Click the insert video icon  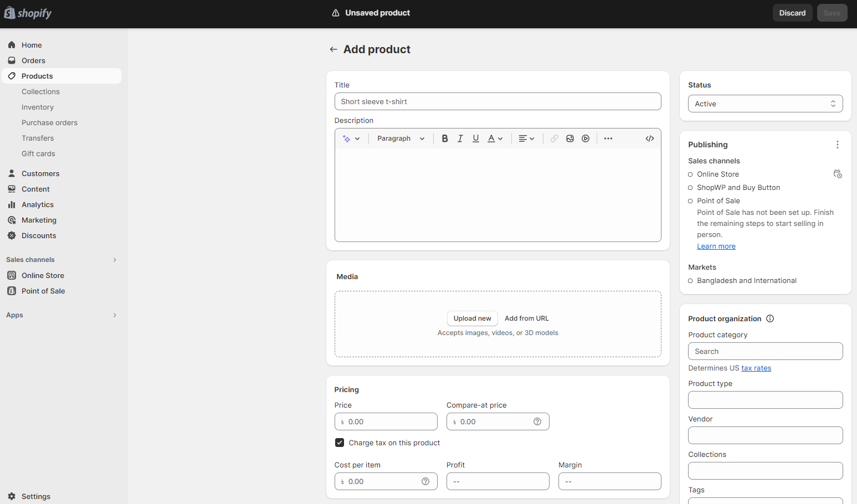click(x=586, y=138)
